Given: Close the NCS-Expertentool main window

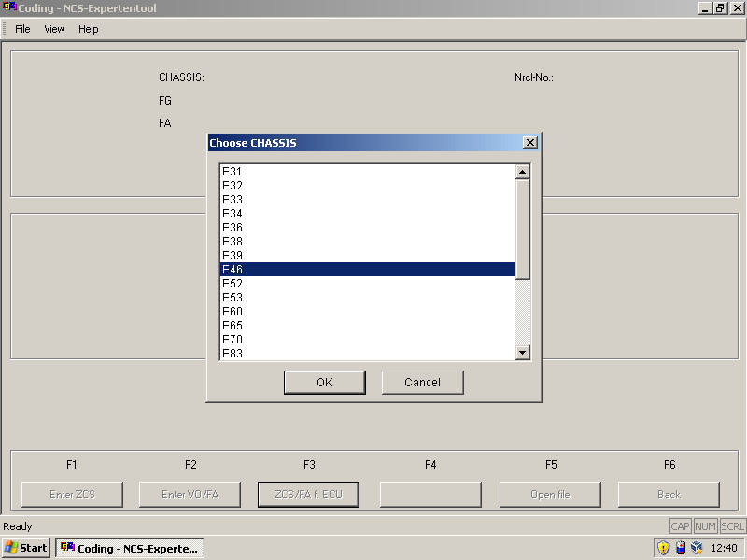Looking at the screenshot, I should 736,8.
